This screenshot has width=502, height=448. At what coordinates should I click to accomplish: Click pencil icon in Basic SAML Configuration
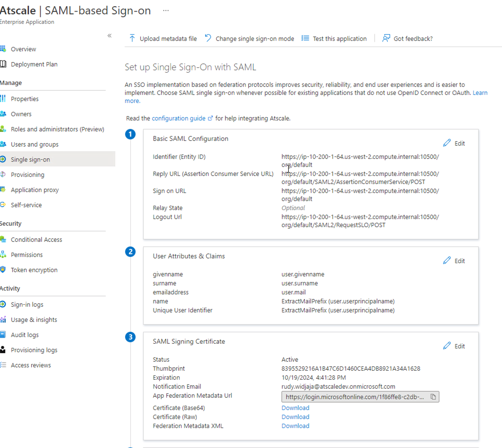tap(447, 143)
